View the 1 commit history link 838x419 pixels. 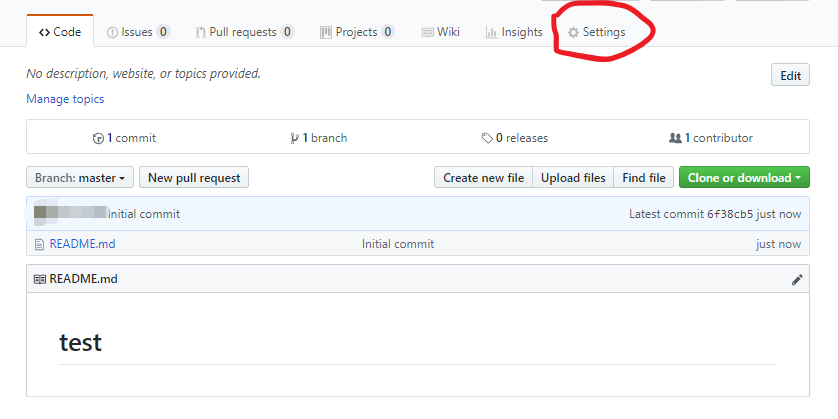tap(125, 138)
